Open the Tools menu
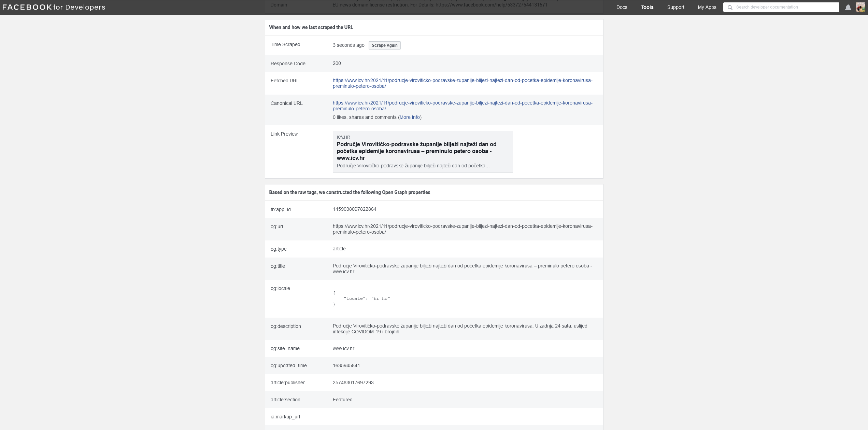This screenshot has height=430, width=868. [647, 7]
